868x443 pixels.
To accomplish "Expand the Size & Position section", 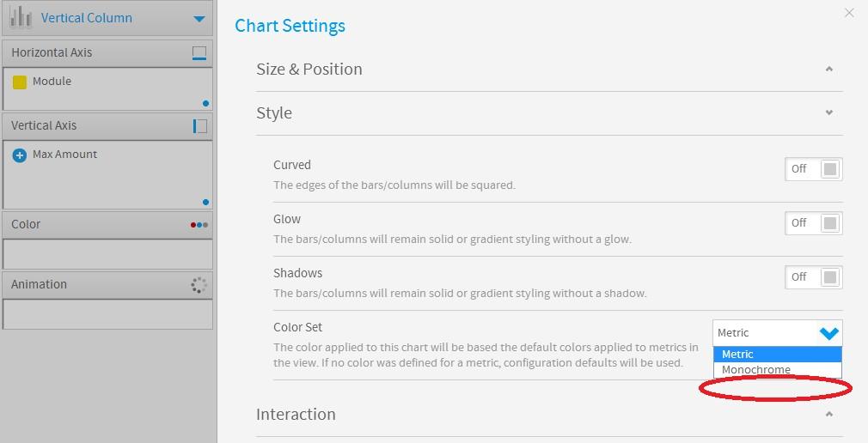I will [x=828, y=70].
